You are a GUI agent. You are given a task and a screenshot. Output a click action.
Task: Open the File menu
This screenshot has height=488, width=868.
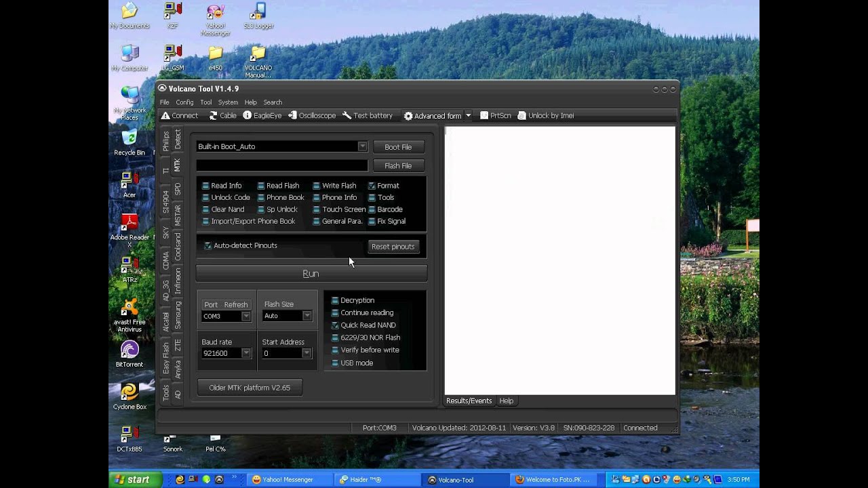(x=164, y=102)
